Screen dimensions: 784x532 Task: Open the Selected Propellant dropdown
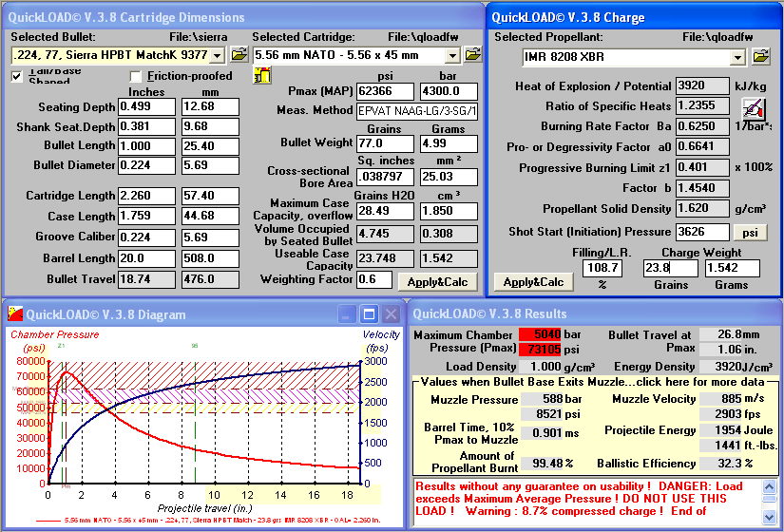pyautogui.click(x=737, y=57)
